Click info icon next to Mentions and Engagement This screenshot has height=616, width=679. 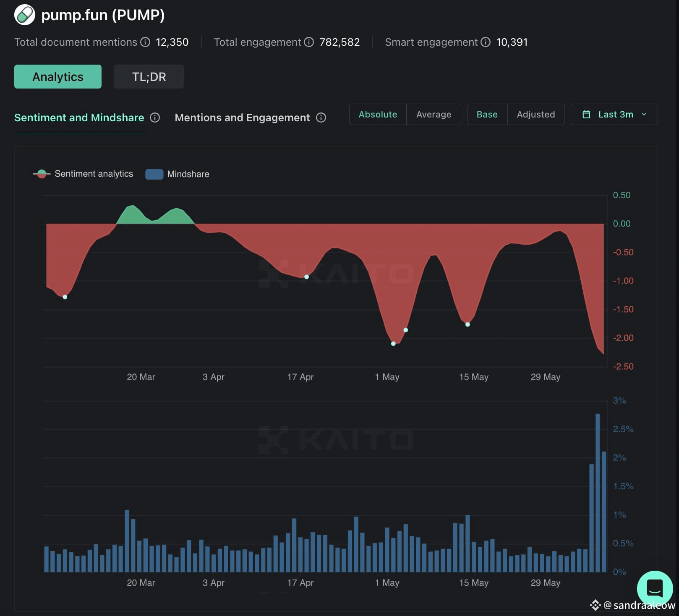[321, 117]
